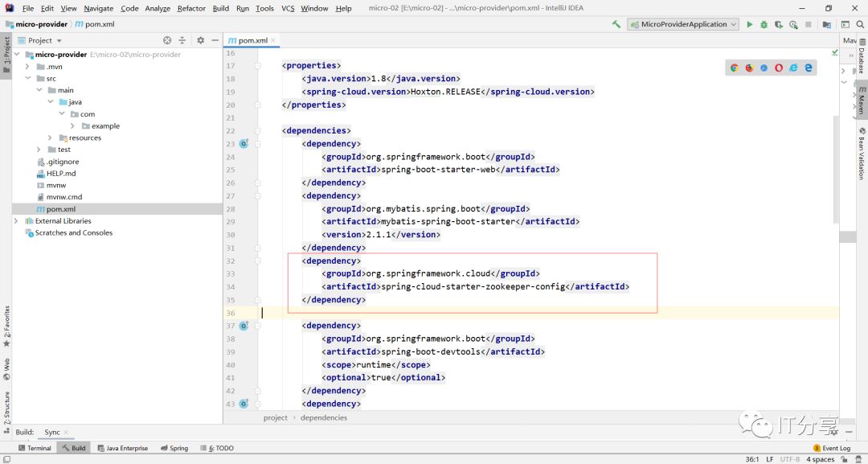Screen dimensions: 868x464
Task: Collapse the java folder
Action: pos(51,102)
